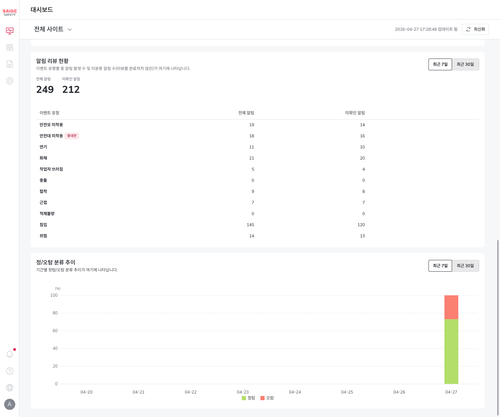Click the red badge beside 안전대 미착용
Image resolution: width=500 pixels, height=417 pixels.
[x=72, y=136]
